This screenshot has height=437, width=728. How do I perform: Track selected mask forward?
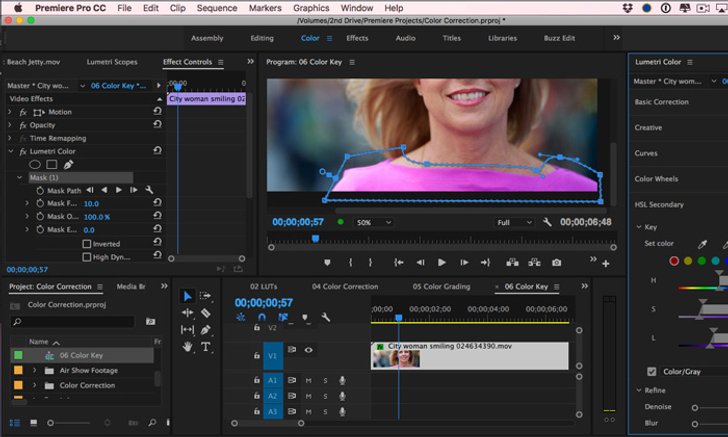[119, 190]
